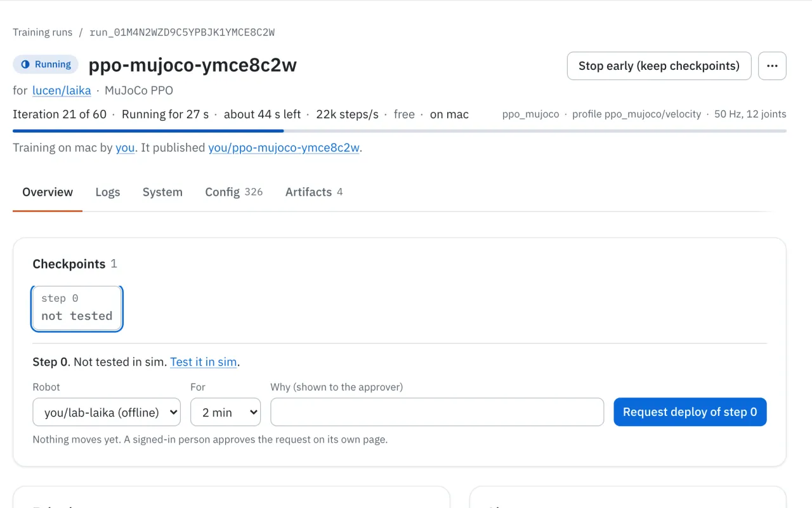The height and width of the screenshot is (508, 812).
Task: Open the more options ellipsis menu
Action: 772,66
